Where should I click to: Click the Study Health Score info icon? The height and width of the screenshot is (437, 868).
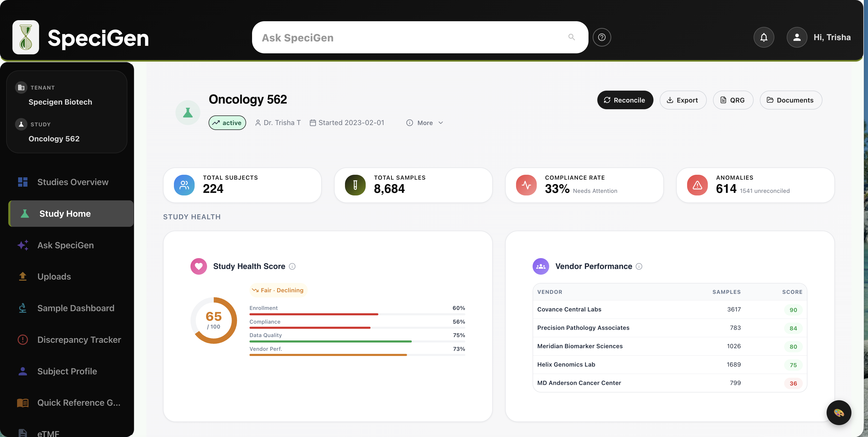tap(292, 266)
